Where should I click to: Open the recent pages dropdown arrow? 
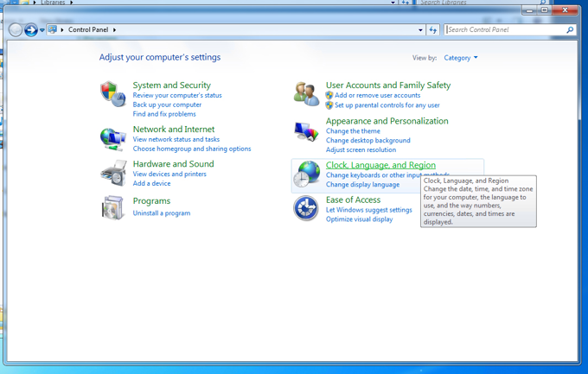pyautogui.click(x=42, y=30)
